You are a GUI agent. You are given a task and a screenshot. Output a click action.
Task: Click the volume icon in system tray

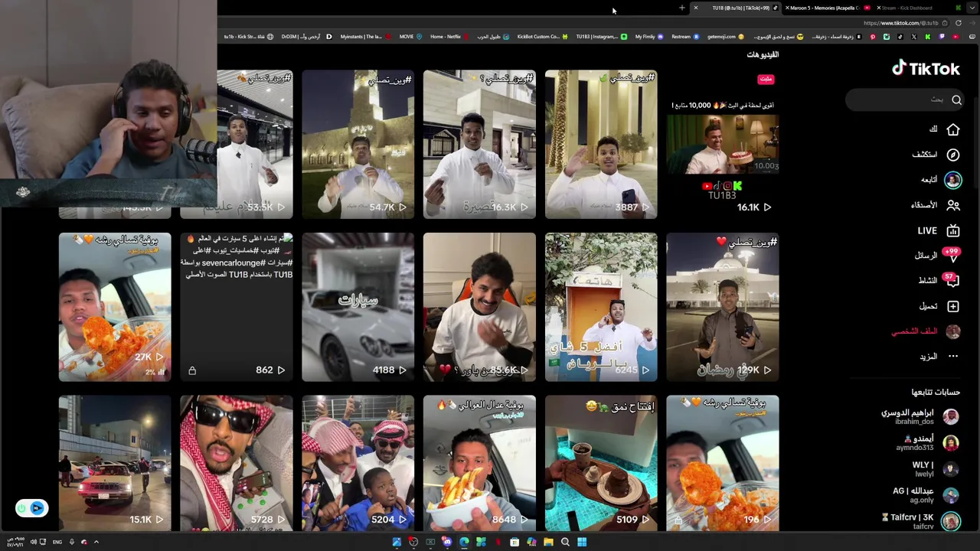pos(34,542)
